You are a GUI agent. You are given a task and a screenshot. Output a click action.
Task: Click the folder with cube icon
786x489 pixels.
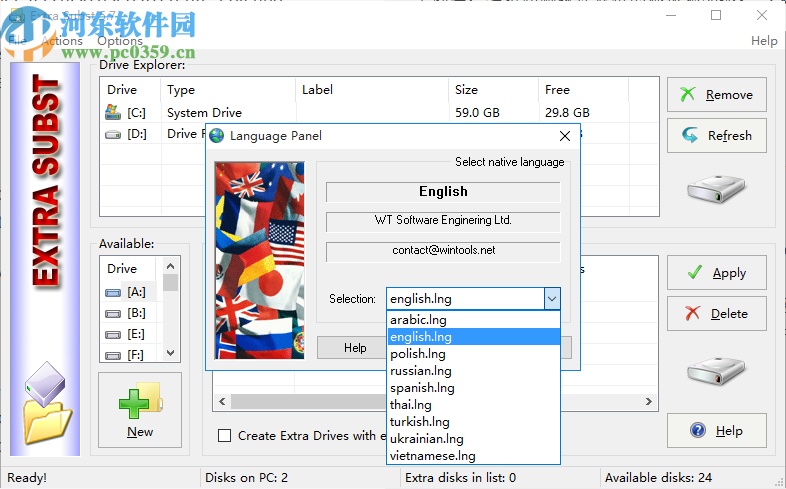click(46, 402)
